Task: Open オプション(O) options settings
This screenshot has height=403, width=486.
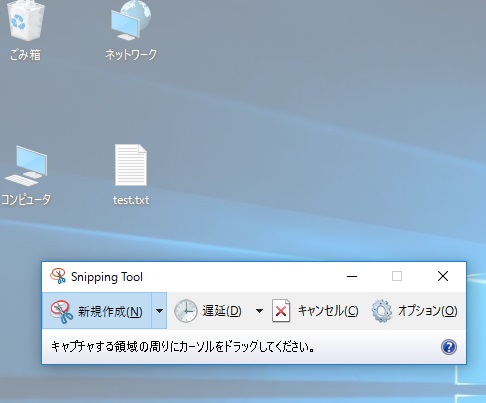Action: [414, 311]
